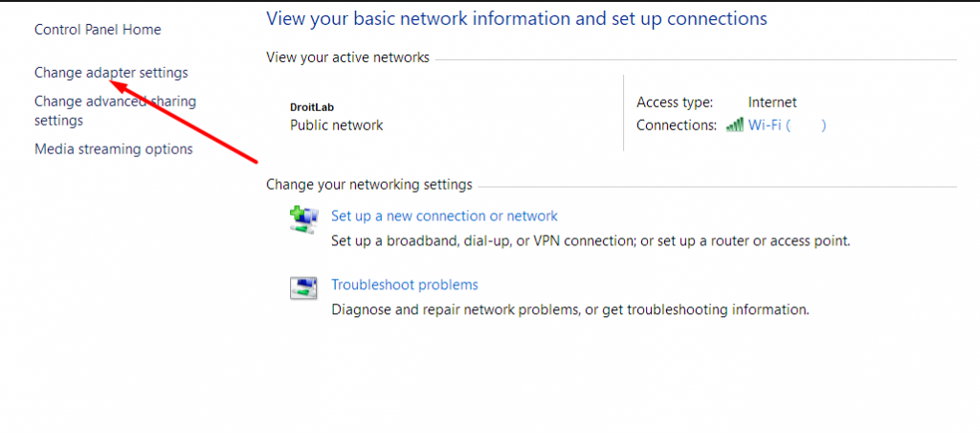
Task: Click the View your active networks heading
Action: [347, 57]
